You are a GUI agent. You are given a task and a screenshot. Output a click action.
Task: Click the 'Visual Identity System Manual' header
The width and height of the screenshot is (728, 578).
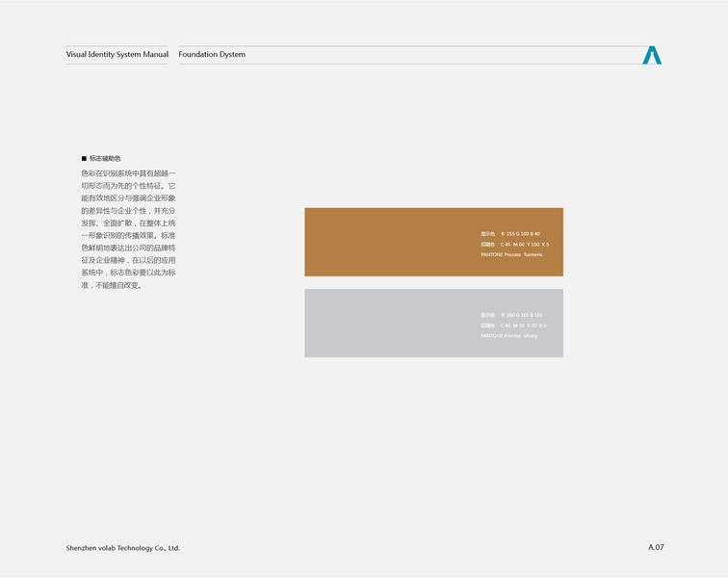point(117,54)
